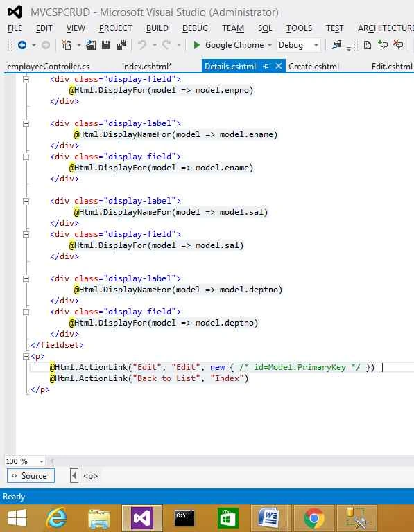414x532 pixels.
Task: Open Windows Start button on taskbar
Action: [x=17, y=518]
